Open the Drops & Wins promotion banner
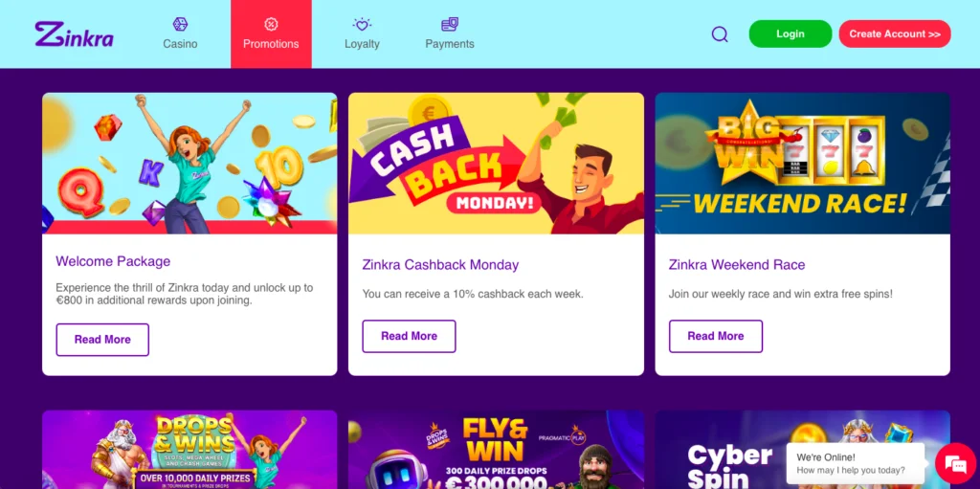 click(189, 450)
